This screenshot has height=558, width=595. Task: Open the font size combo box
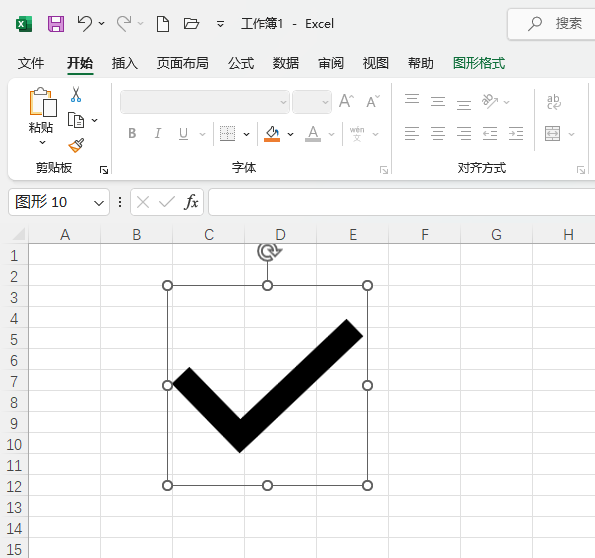click(x=312, y=102)
